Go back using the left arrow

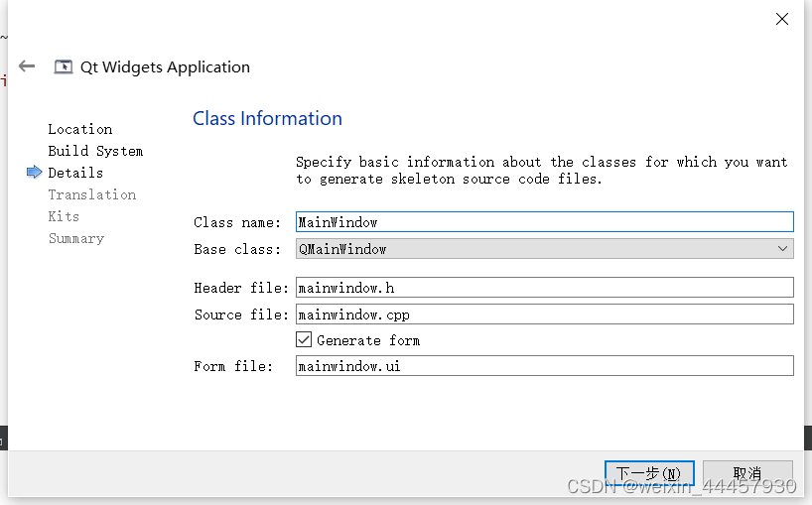[x=27, y=66]
